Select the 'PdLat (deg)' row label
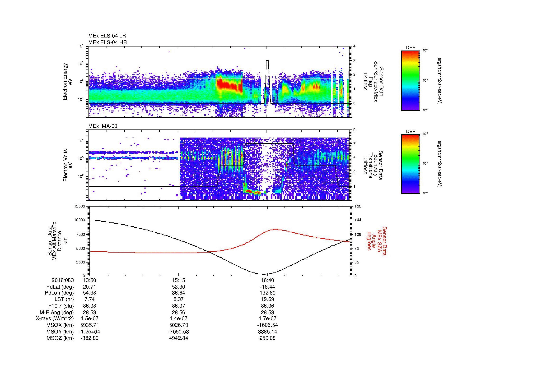The height and width of the screenshot is (392, 555). pyautogui.click(x=60, y=287)
